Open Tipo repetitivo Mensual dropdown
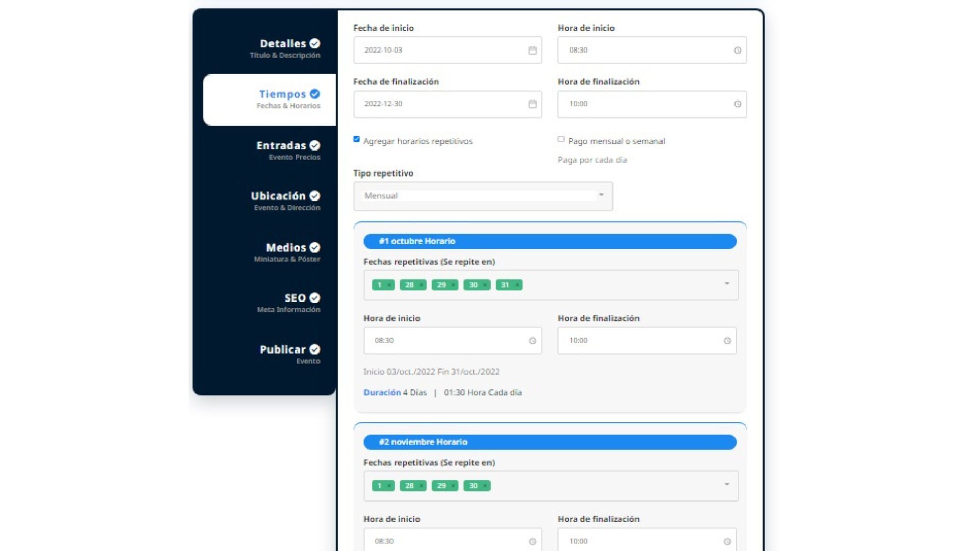The width and height of the screenshot is (980, 551). click(x=482, y=196)
